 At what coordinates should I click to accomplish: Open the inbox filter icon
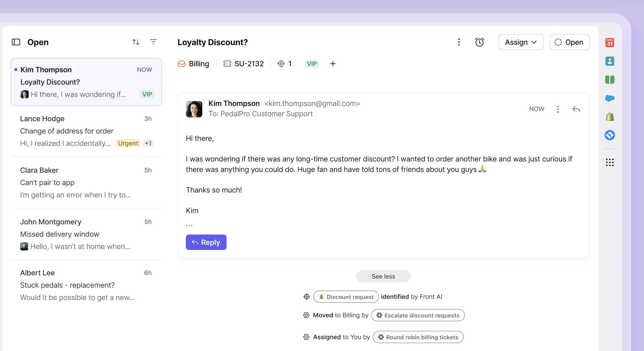153,42
